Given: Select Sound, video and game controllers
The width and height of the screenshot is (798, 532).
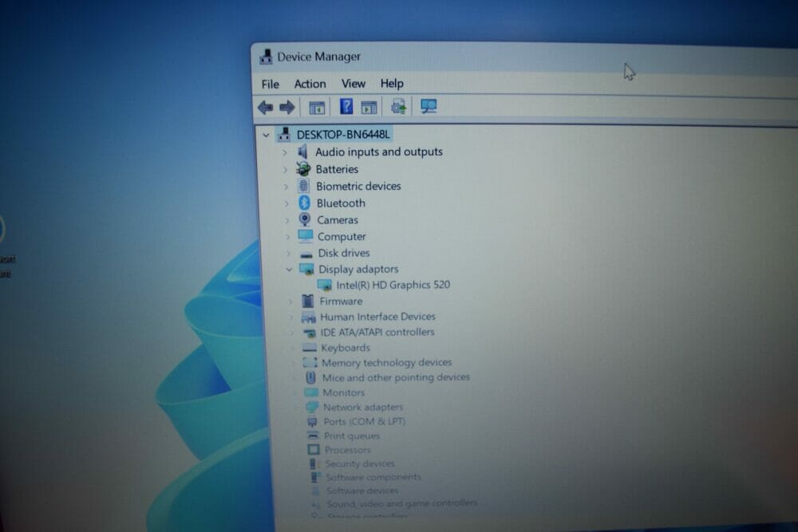Looking at the screenshot, I should click(402, 503).
